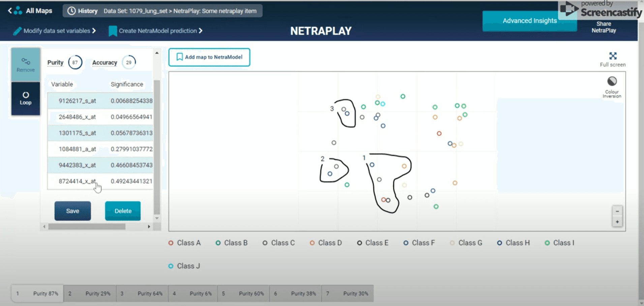
Task: Click the Create NetraModel prediction bookmark icon
Action: 113,31
